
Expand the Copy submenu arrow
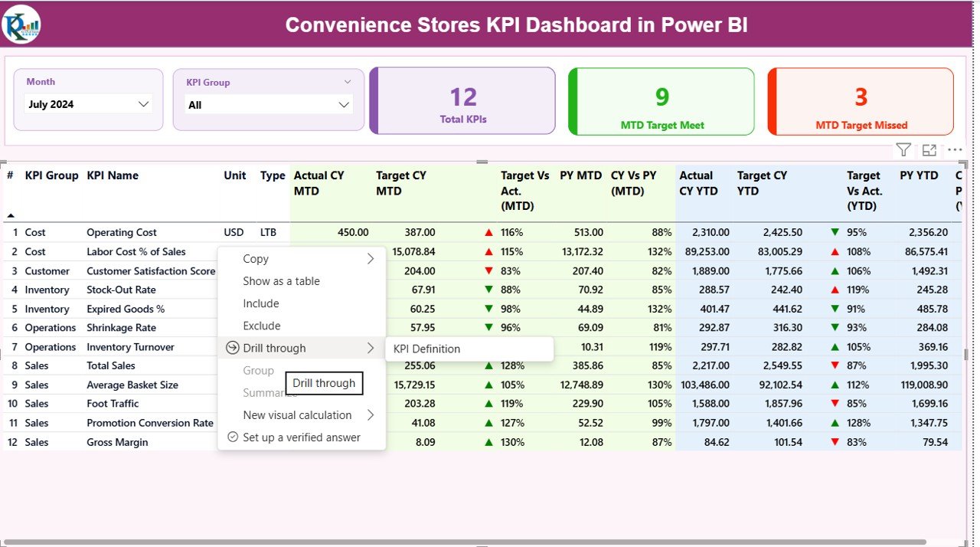371,259
